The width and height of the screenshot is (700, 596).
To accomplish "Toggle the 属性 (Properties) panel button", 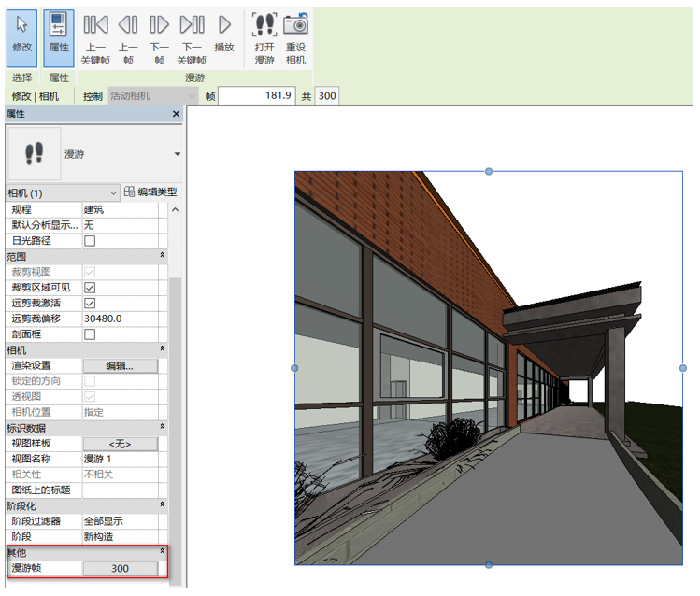I will coord(59,34).
